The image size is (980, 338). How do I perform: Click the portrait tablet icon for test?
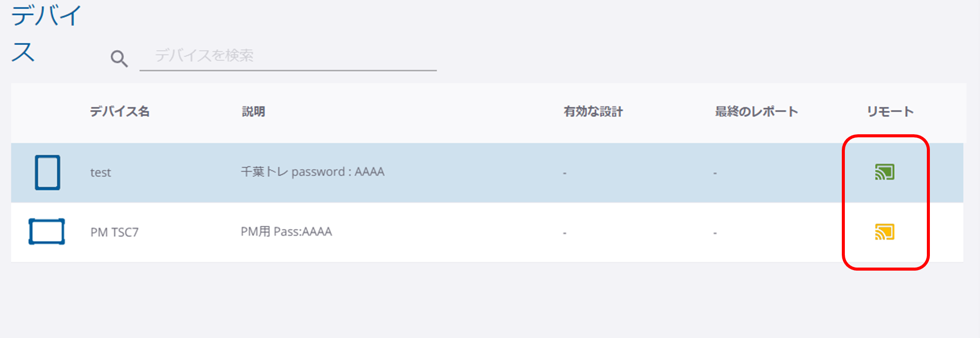[x=48, y=172]
